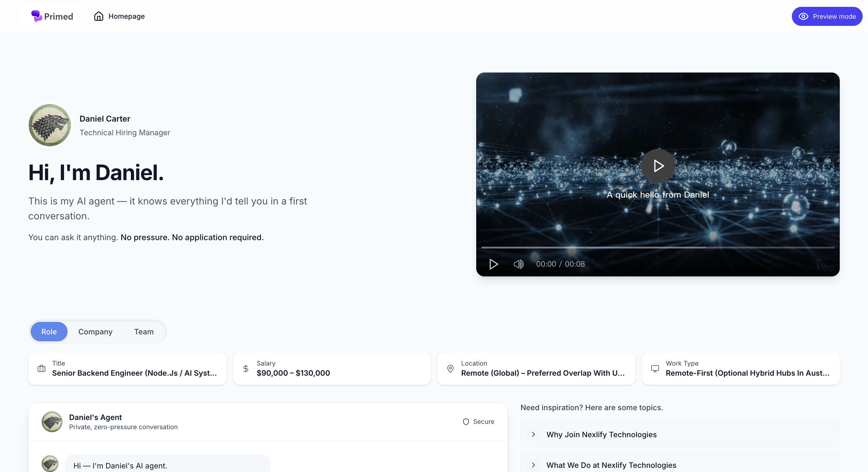Click the Primed logo
The height and width of the screenshot is (472, 868).
pyautogui.click(x=51, y=16)
